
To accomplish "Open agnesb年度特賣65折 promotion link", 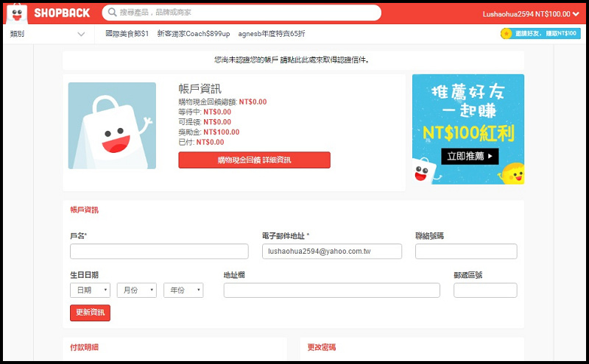I will 271,34.
